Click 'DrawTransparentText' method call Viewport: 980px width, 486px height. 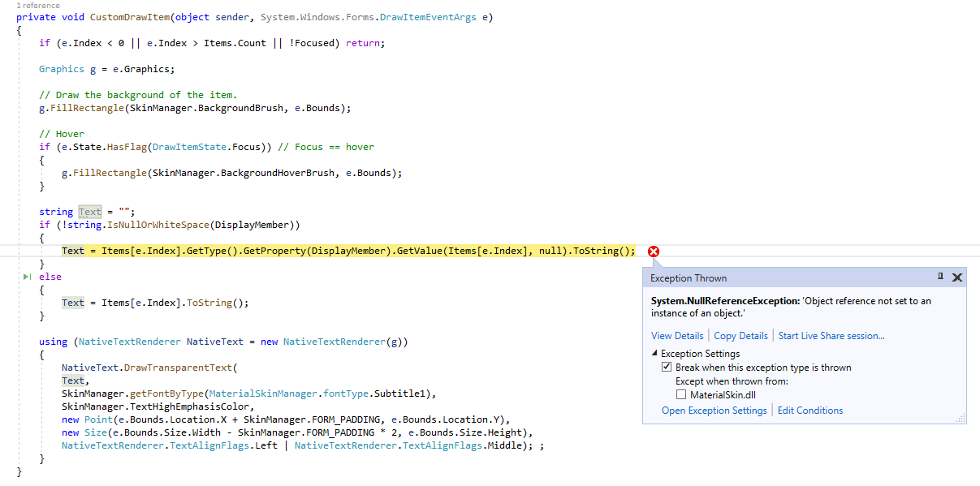(x=178, y=368)
